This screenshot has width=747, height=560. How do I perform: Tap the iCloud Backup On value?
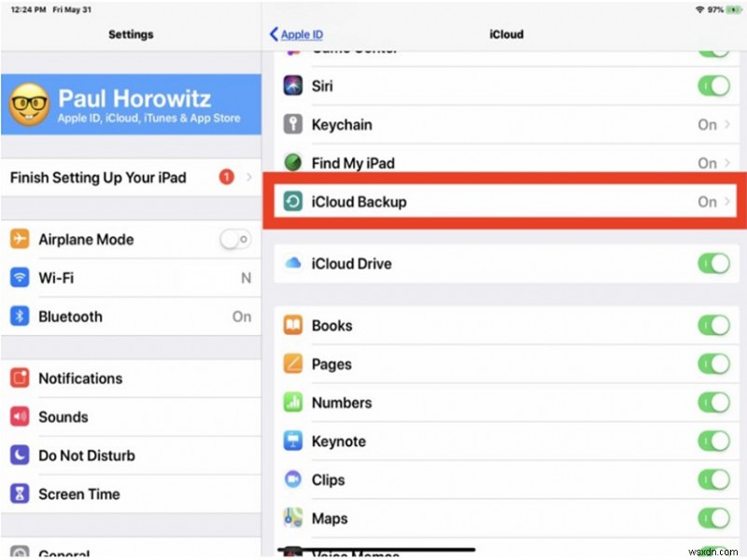point(707,202)
